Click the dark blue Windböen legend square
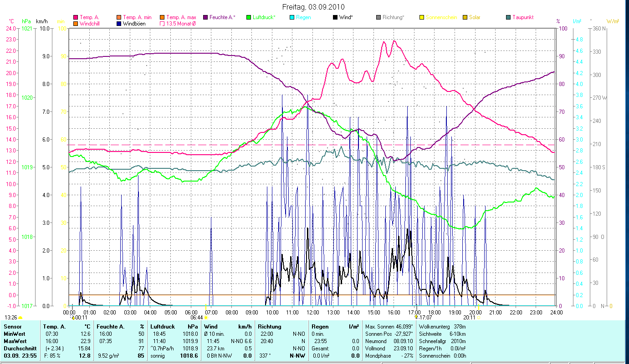The image size is (629, 364). tap(118, 23)
